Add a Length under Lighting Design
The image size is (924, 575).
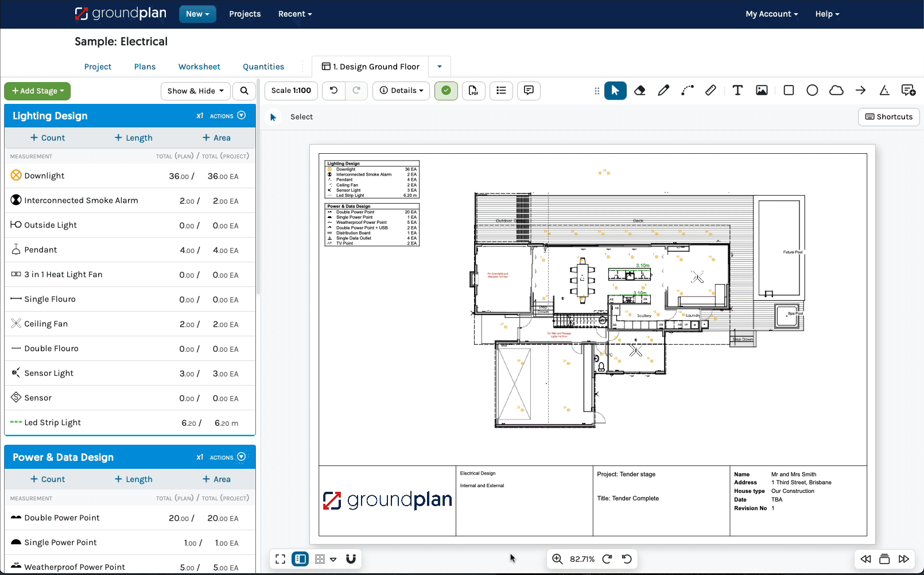(133, 138)
